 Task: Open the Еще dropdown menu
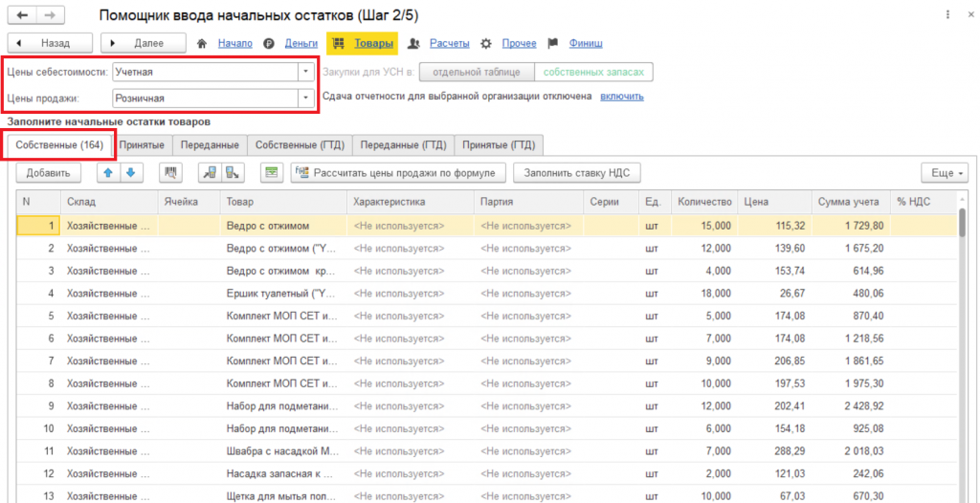(x=945, y=172)
